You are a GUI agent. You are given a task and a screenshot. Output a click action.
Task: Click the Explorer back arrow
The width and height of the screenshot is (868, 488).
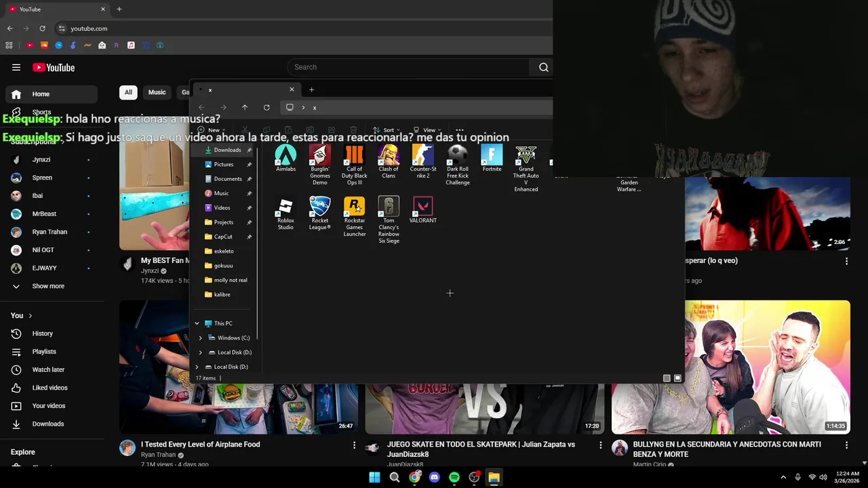click(201, 107)
